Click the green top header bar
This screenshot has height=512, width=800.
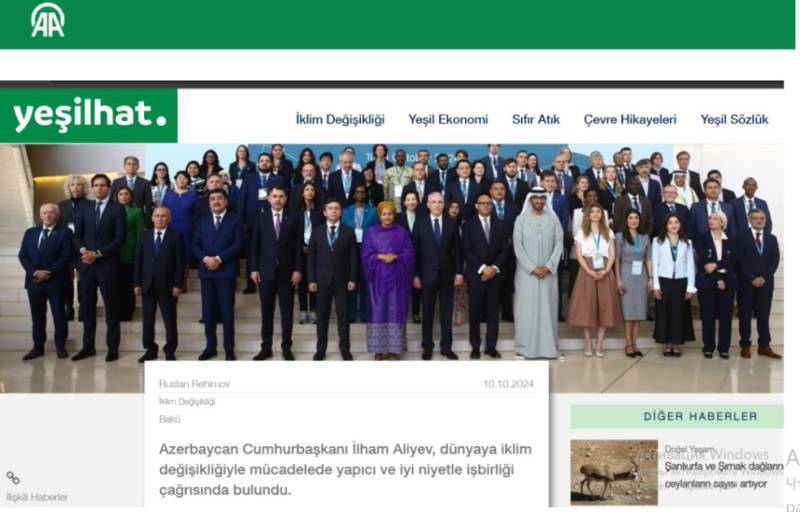(397, 24)
